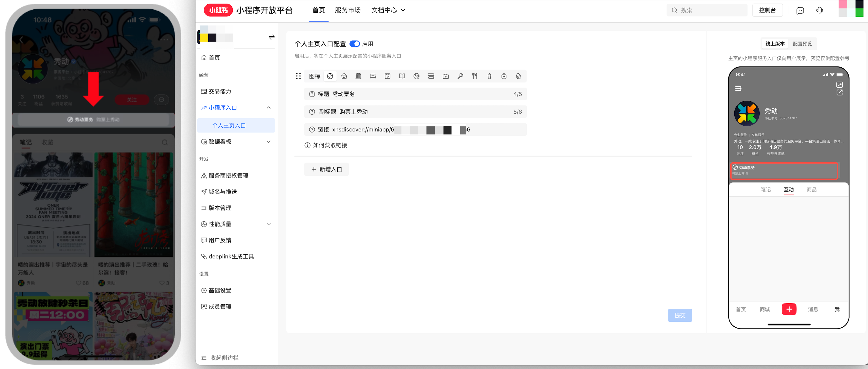Select the museum column building icon

[358, 76]
